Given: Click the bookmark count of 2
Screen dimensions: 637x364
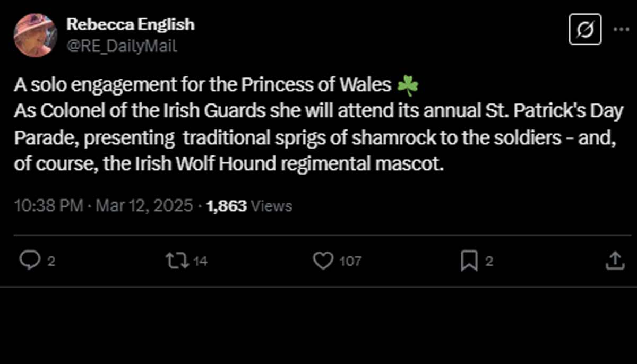Looking at the screenshot, I should [489, 261].
